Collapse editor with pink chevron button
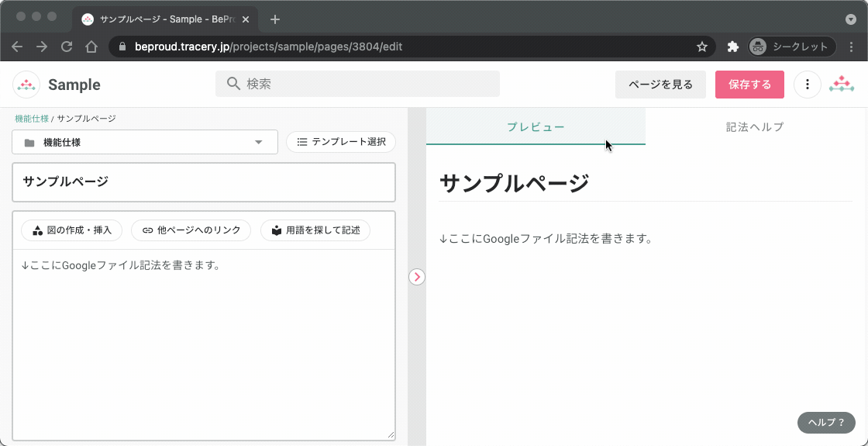This screenshot has width=868, height=446. coord(417,277)
